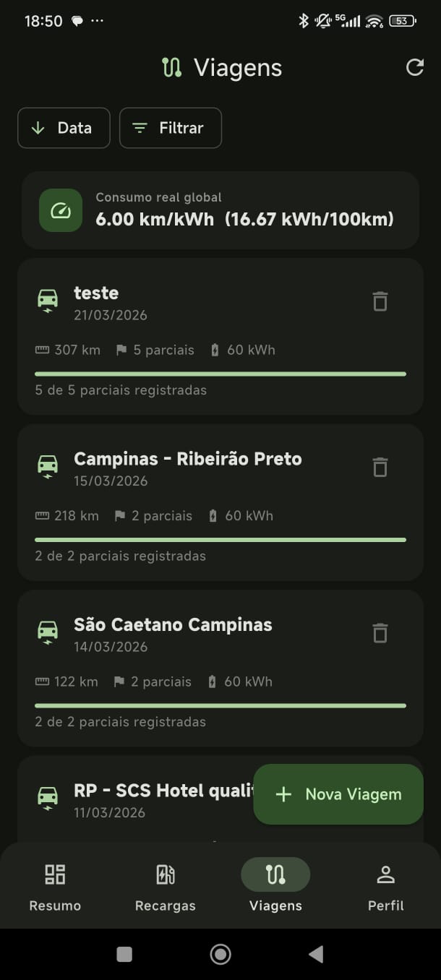Open the Data sorting dropdown
The width and height of the screenshot is (441, 980).
coord(64,127)
